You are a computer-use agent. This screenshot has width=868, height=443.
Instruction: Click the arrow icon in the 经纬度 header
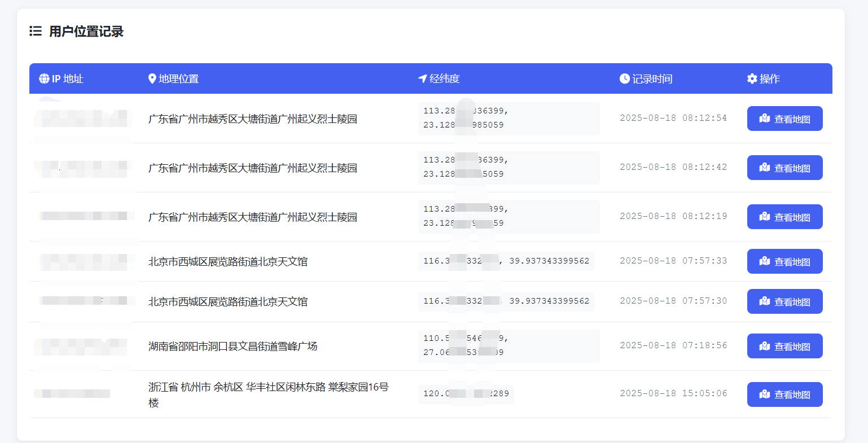pos(422,78)
